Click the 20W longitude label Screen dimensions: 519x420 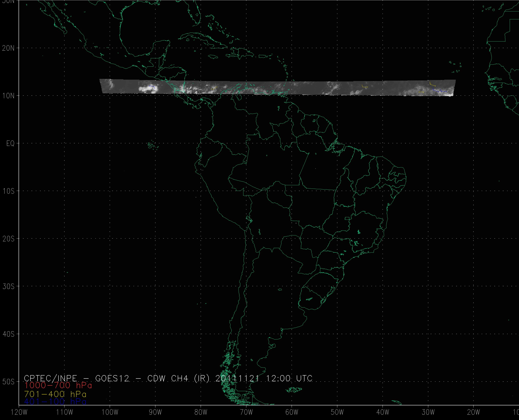click(x=474, y=412)
